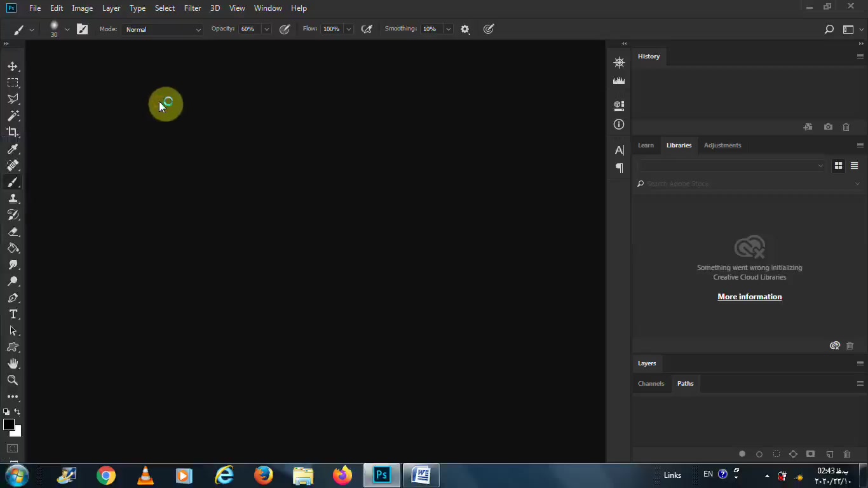Toggle the brush settings panel
The width and height of the screenshot is (868, 488).
[x=82, y=29]
